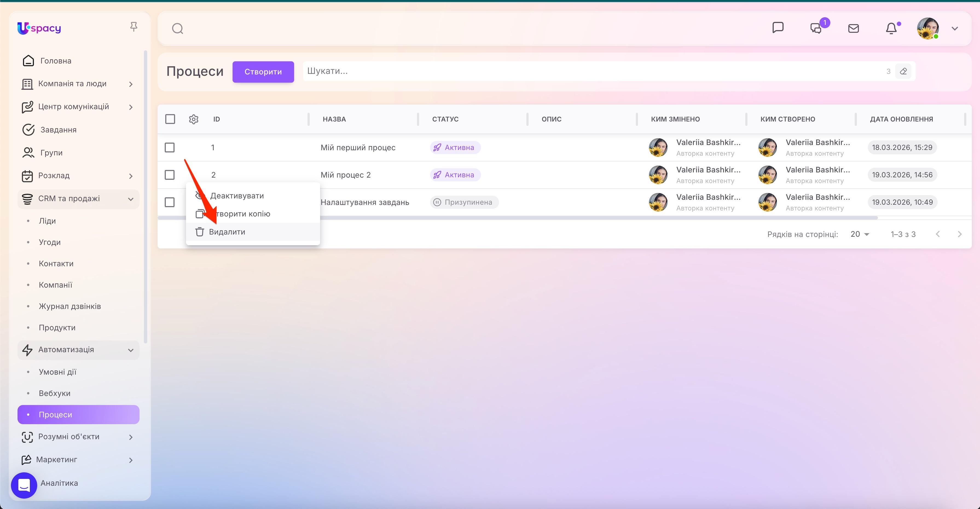
Task: Click the table settings gear icon
Action: [x=194, y=119]
